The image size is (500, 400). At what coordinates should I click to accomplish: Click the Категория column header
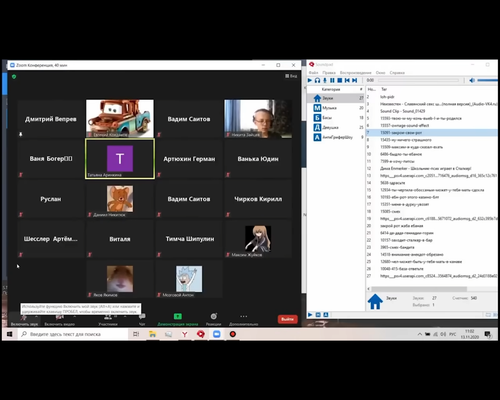click(331, 89)
